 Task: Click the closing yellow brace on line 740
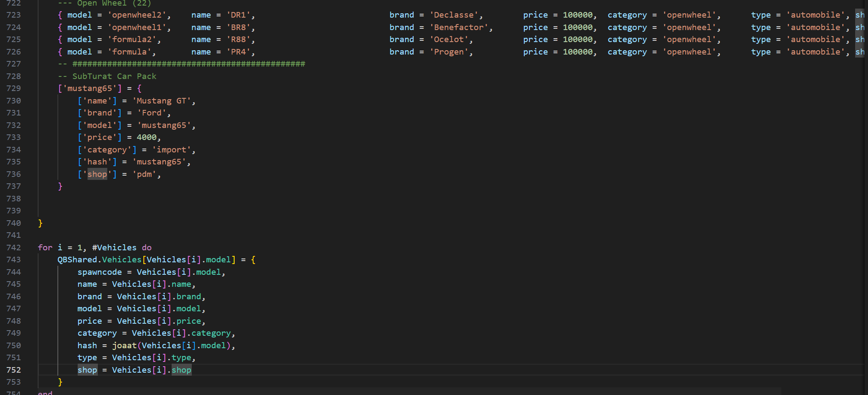click(x=40, y=223)
